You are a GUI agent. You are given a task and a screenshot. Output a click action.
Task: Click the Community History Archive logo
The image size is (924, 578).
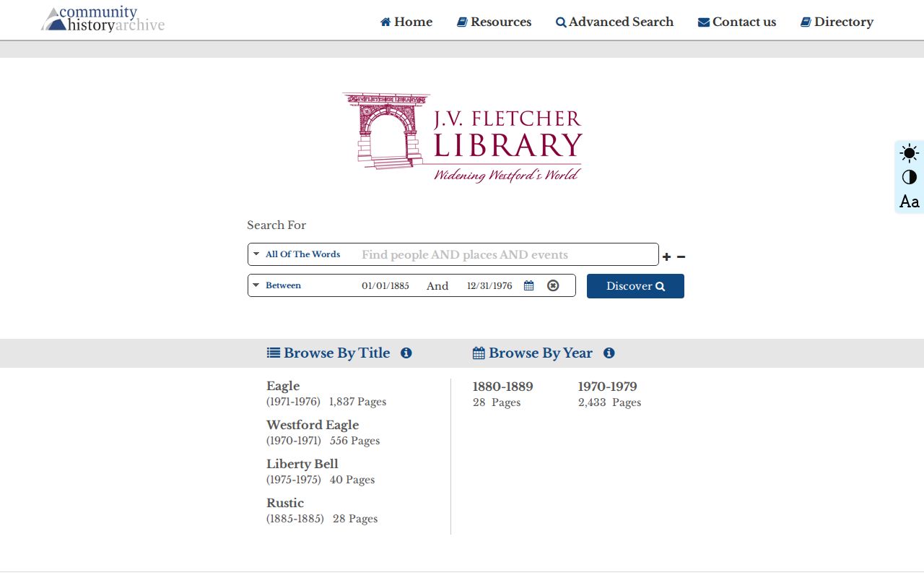tap(103, 20)
